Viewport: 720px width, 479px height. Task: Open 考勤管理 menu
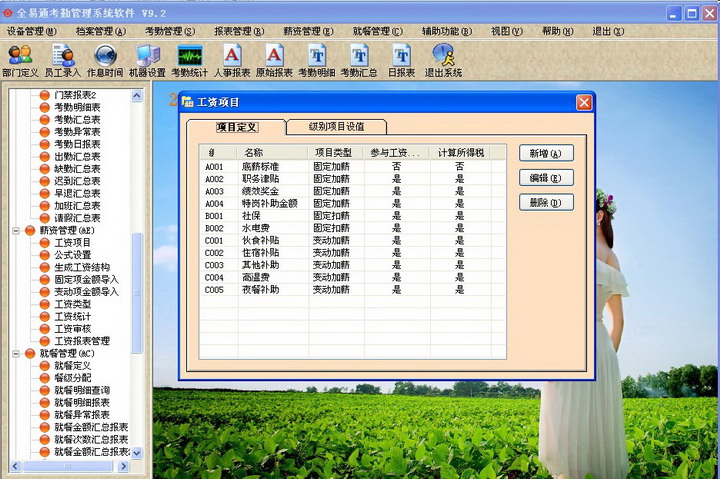pos(170,31)
